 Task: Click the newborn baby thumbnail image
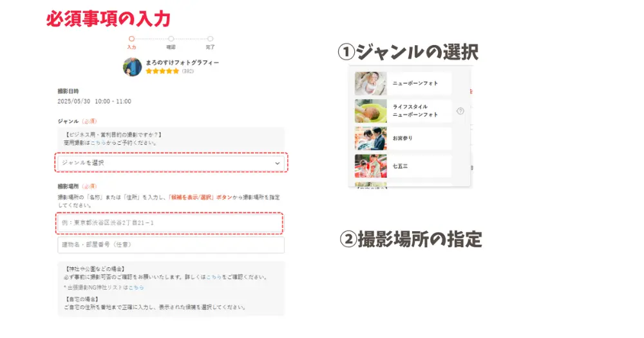(x=371, y=83)
